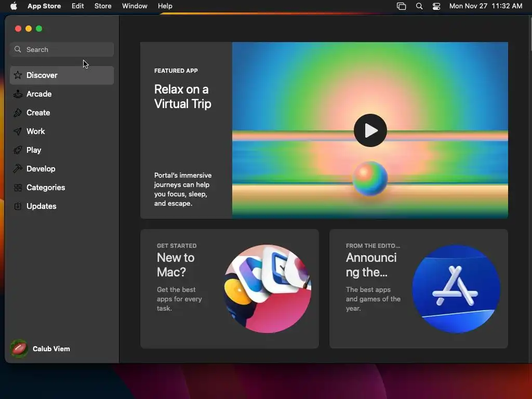Open the 'New to Mac?' story heading
Image resolution: width=532 pixels, height=399 pixels.
pos(176,264)
